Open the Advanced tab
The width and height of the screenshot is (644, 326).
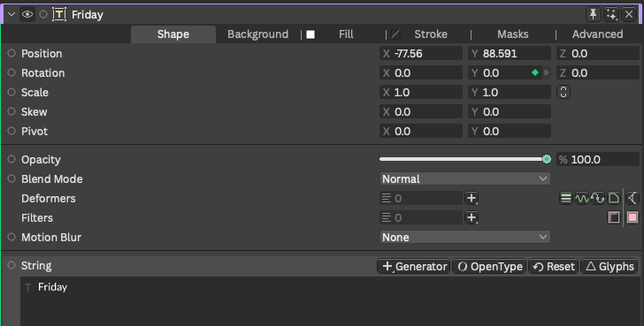coord(598,34)
